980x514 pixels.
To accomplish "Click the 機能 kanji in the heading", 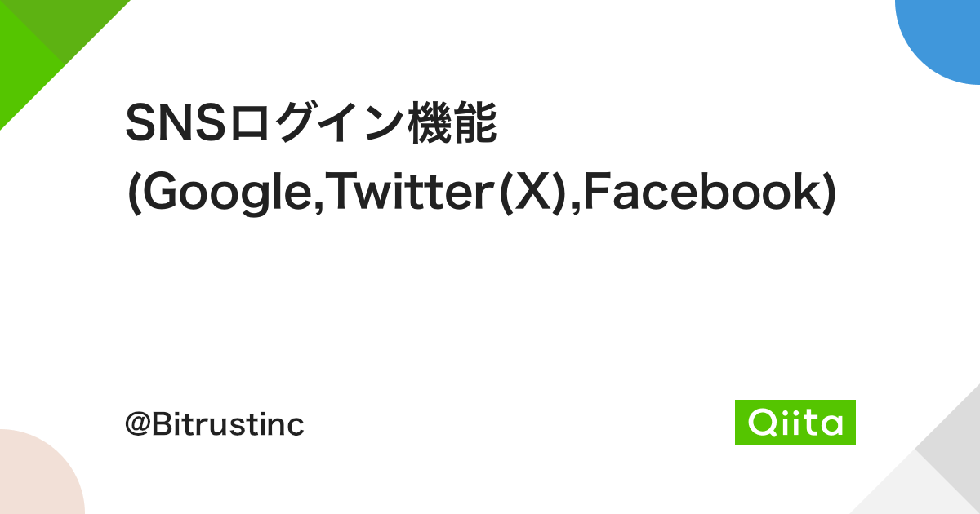I will point(453,124).
